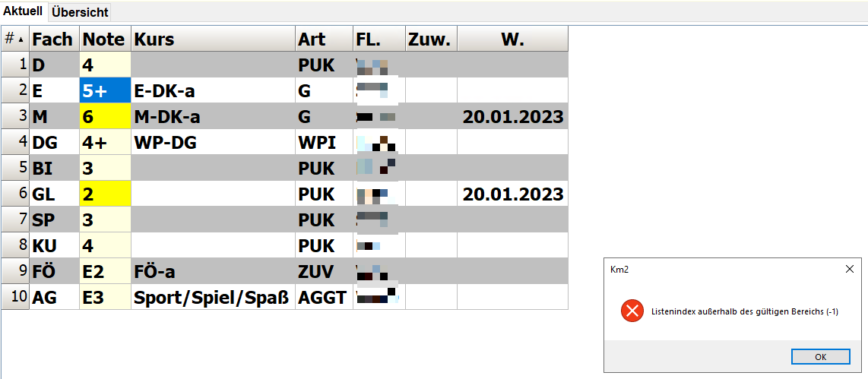868x379 pixels.
Task: Click the Kurs column header
Action: tap(213, 39)
